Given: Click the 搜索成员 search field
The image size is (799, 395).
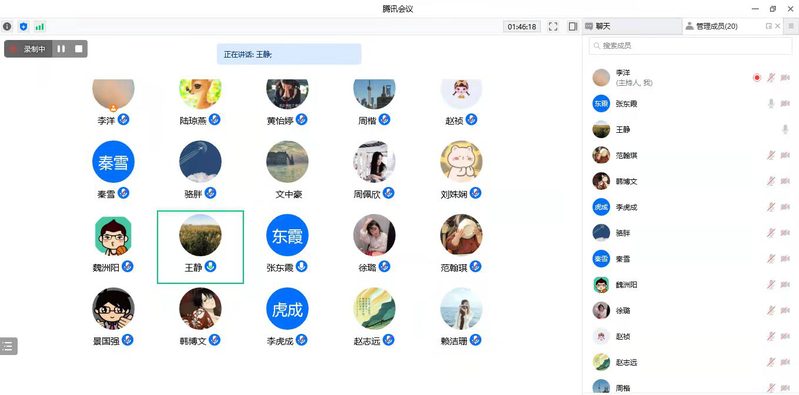Looking at the screenshot, I should pyautogui.click(x=690, y=45).
